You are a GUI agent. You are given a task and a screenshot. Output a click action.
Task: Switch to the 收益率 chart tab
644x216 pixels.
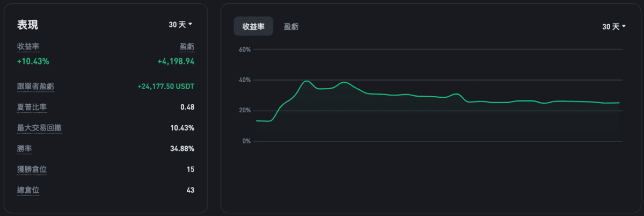[253, 26]
